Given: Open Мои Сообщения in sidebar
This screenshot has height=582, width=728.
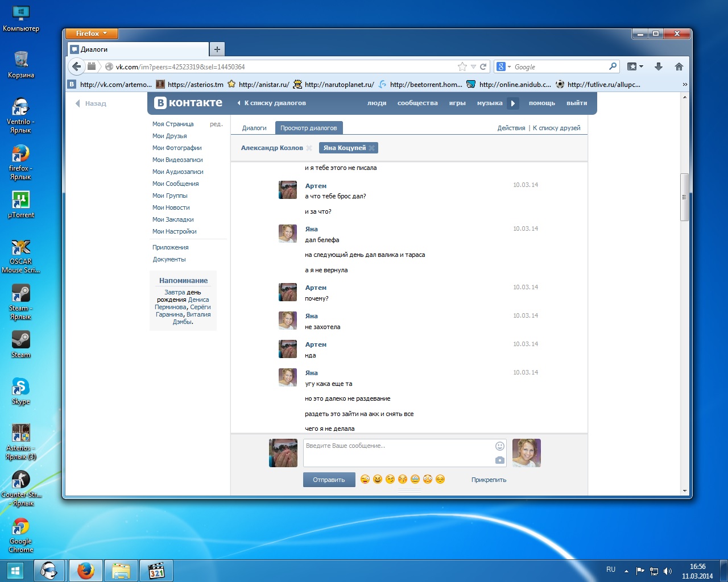Looking at the screenshot, I should tap(176, 184).
